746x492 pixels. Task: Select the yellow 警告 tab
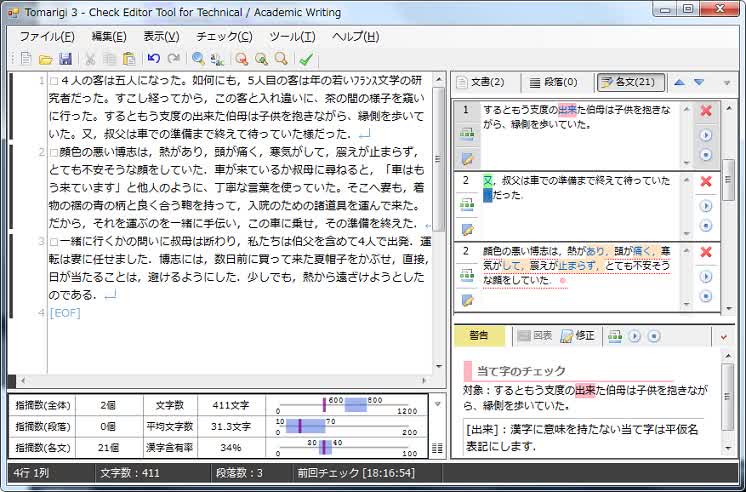click(x=479, y=336)
